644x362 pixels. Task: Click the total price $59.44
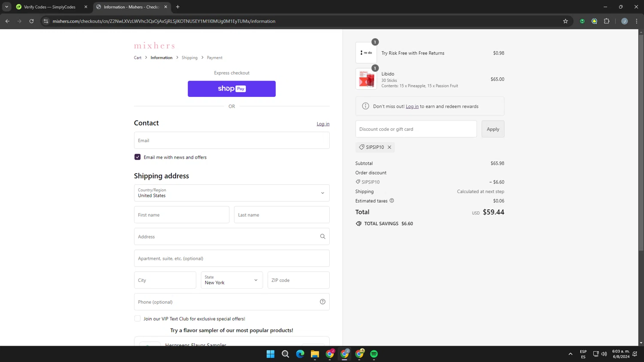tap(493, 212)
